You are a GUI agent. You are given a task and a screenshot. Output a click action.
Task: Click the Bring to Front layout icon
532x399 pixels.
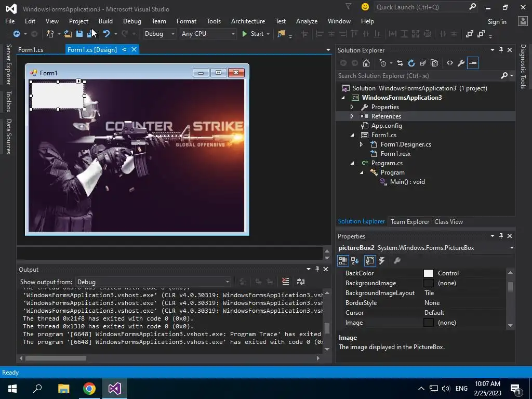coord(470,34)
